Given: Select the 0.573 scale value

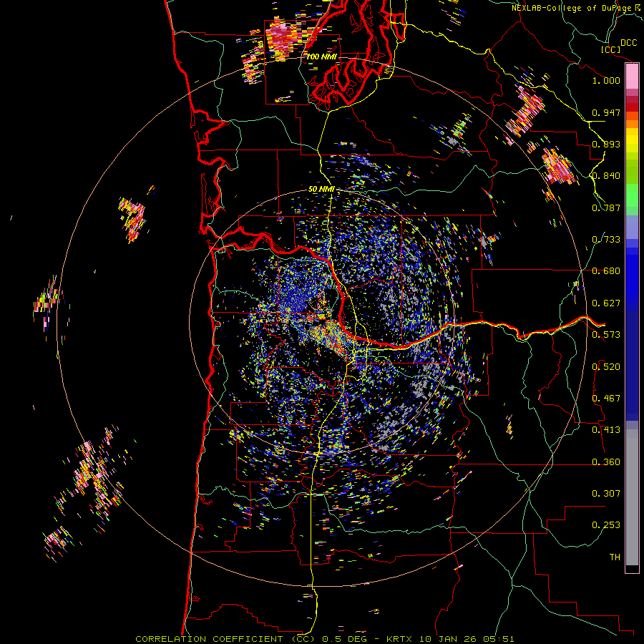Looking at the screenshot, I should [606, 335].
